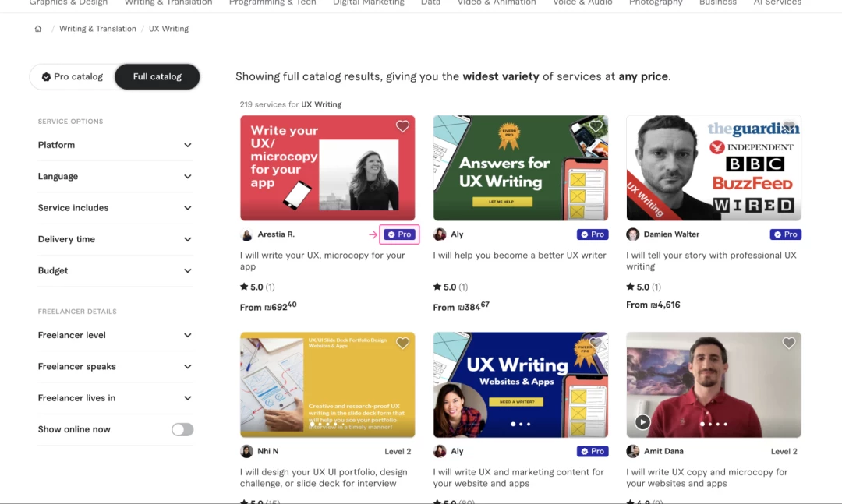Favorite Aly's 'UX Writing Websites & Apps' heart

pyautogui.click(x=596, y=343)
